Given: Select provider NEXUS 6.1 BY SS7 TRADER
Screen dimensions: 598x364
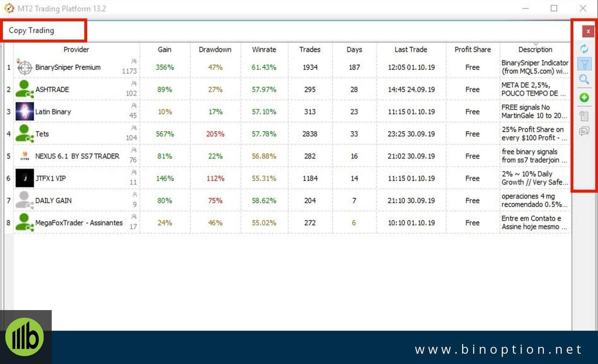Looking at the screenshot, I should [x=77, y=156].
